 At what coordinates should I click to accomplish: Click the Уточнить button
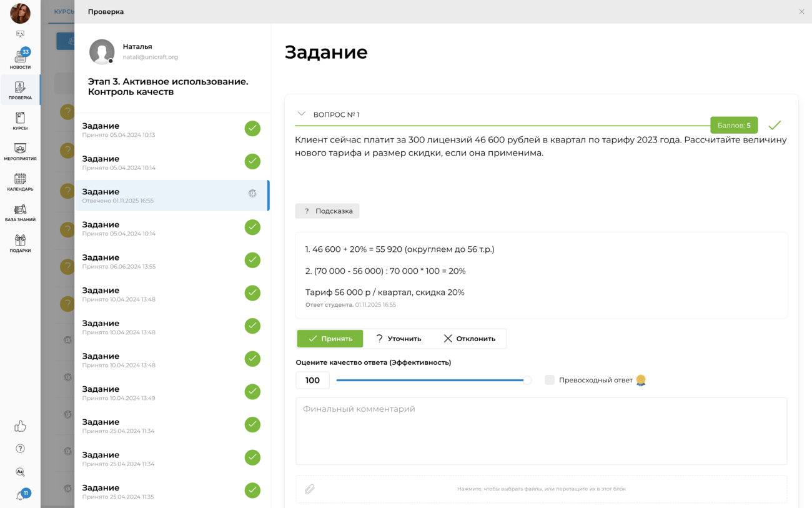tap(399, 339)
